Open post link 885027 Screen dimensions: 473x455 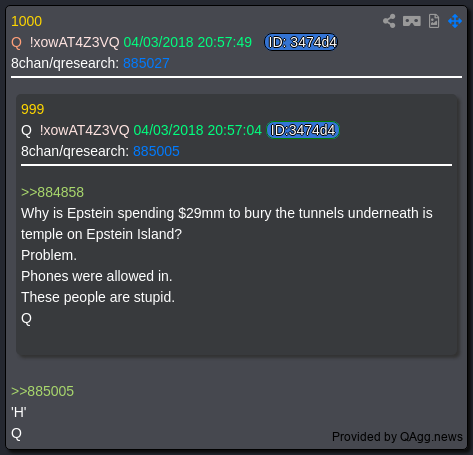point(146,63)
